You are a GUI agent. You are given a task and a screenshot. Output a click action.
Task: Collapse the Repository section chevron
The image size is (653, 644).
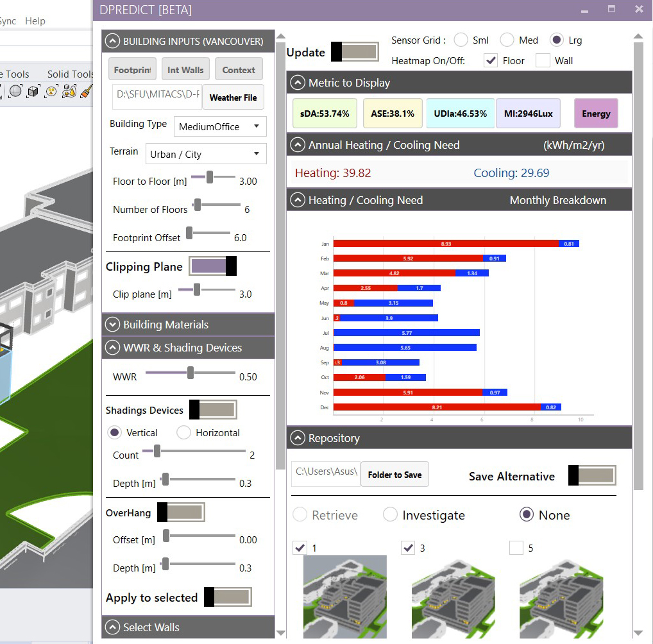pos(298,438)
